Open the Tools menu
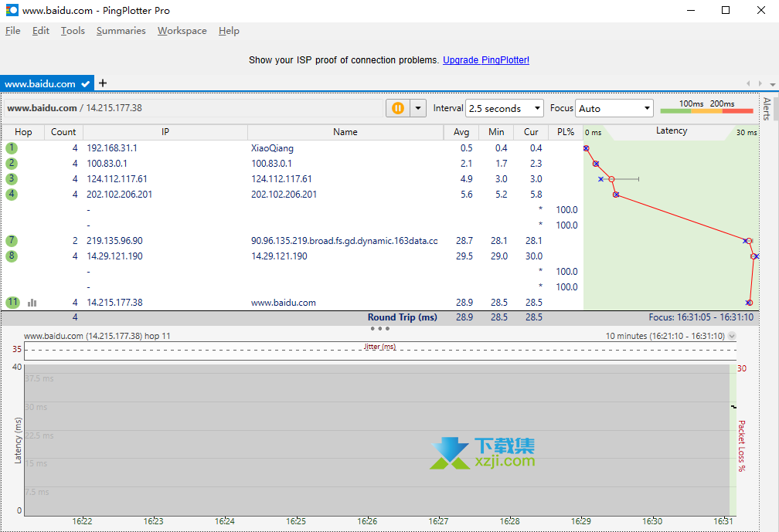Viewport: 779px width, 532px height. [x=73, y=31]
